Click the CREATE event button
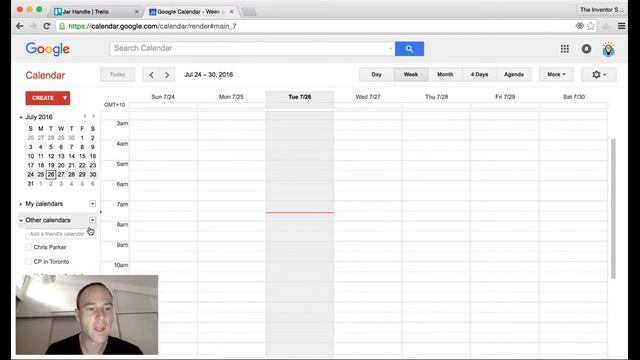 43,98
